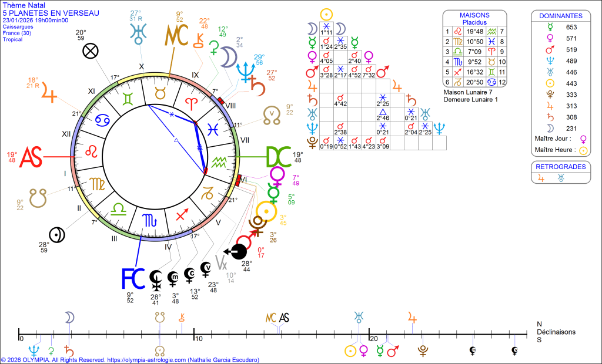Click the yellow Sun glyph at 3°45
Viewport: 602px width, 364px height.
coord(267,212)
